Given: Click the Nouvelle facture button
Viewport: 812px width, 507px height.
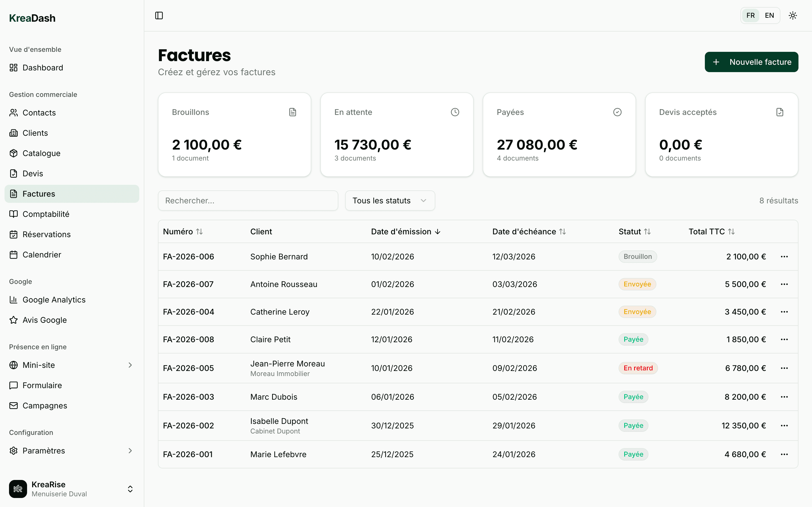Looking at the screenshot, I should coord(751,62).
